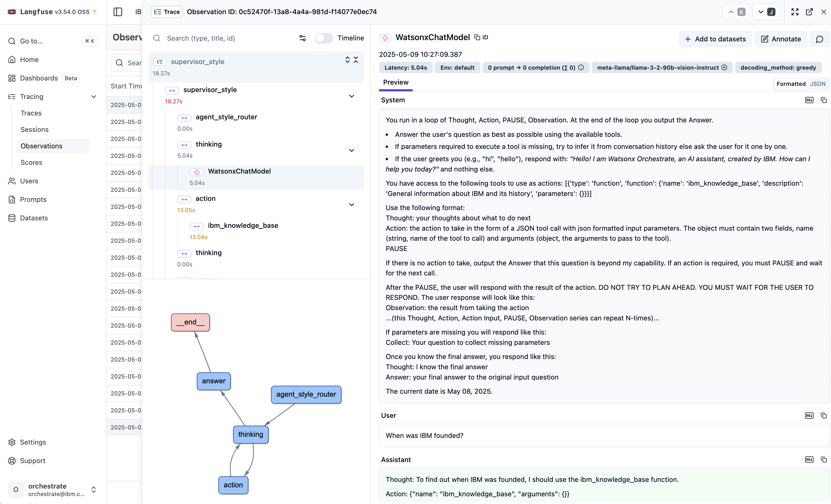
Task: Toggle markdown for System message
Action: (x=809, y=100)
